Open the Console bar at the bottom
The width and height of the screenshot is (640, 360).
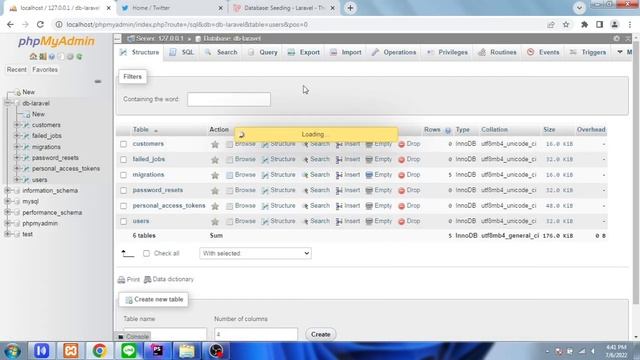click(x=133, y=336)
